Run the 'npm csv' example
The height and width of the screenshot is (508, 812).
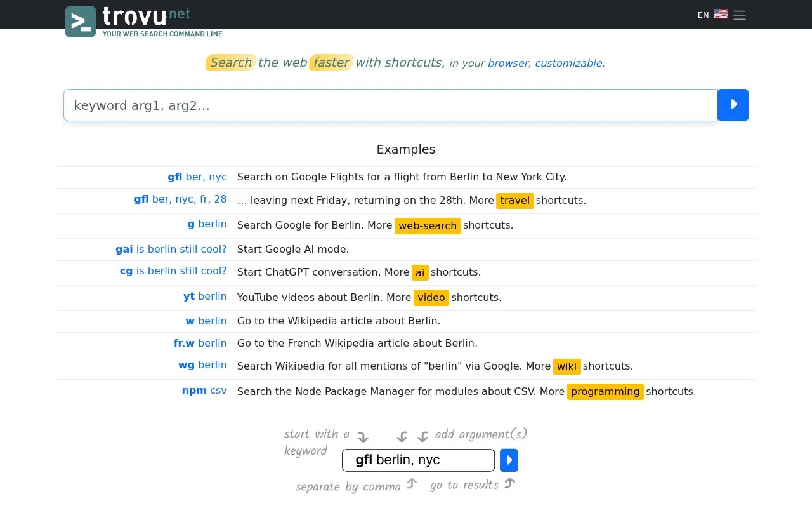coord(204,390)
